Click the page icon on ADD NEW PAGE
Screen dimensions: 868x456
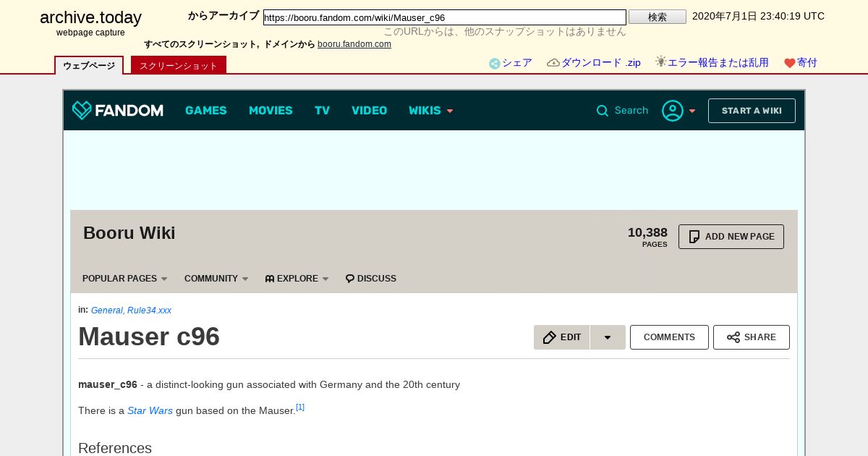click(694, 237)
